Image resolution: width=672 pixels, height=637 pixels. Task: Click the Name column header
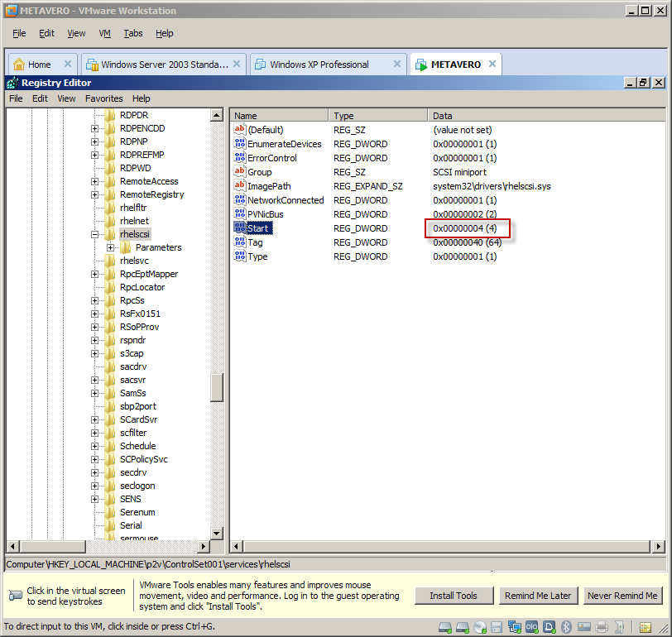[x=280, y=116]
